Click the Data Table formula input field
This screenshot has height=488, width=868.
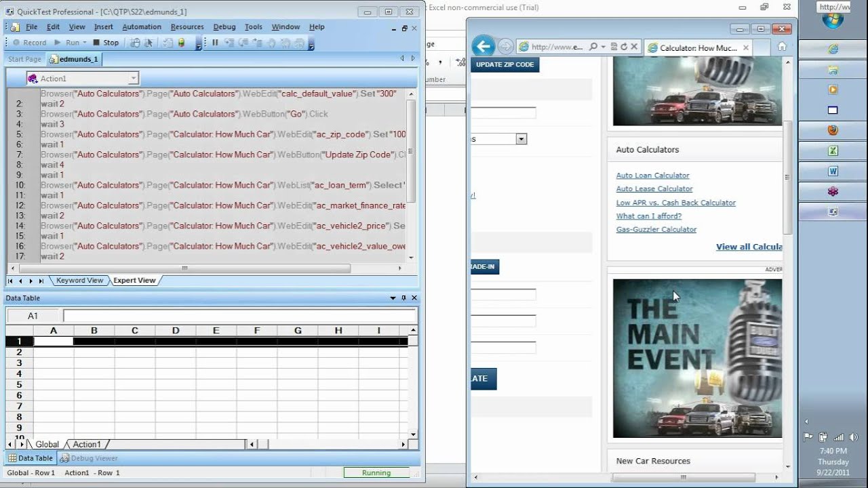[x=240, y=316]
